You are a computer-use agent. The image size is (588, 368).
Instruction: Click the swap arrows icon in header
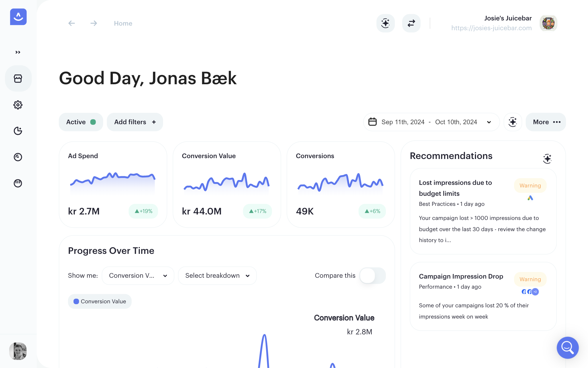411,23
